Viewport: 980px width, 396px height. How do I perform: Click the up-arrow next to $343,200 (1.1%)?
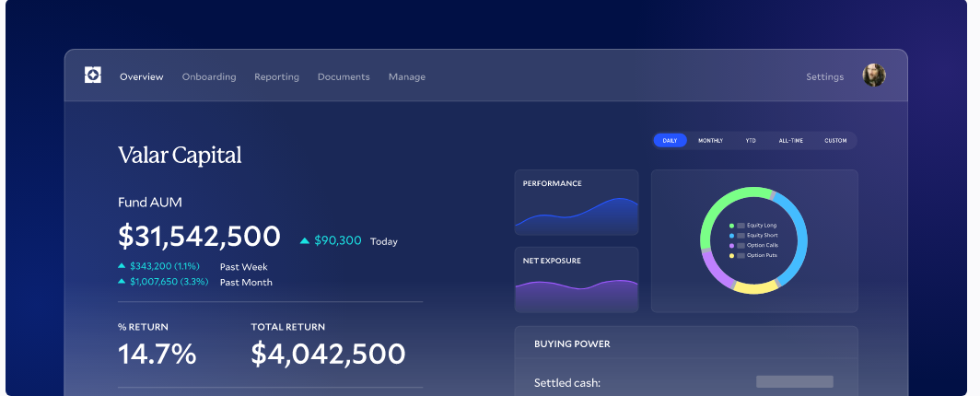(x=122, y=266)
